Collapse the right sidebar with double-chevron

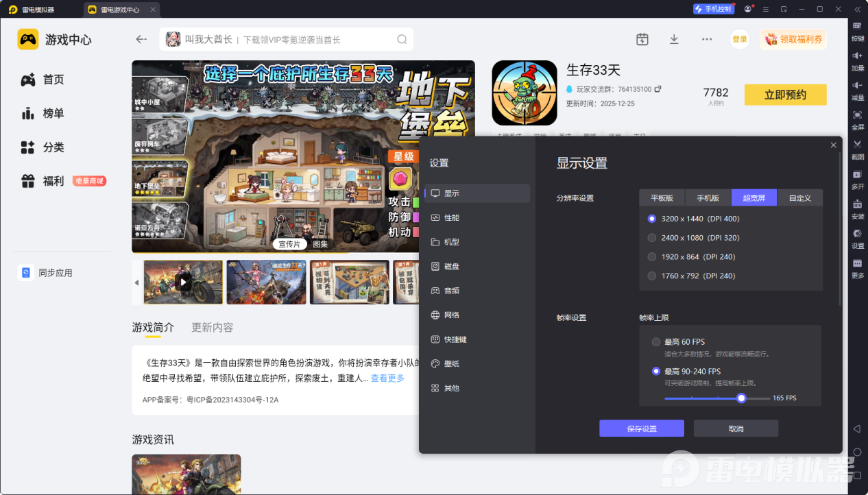857,9
